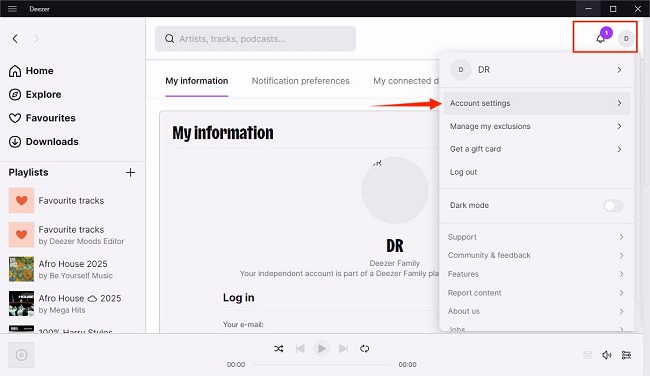Go back with the left arrow

pyautogui.click(x=15, y=39)
